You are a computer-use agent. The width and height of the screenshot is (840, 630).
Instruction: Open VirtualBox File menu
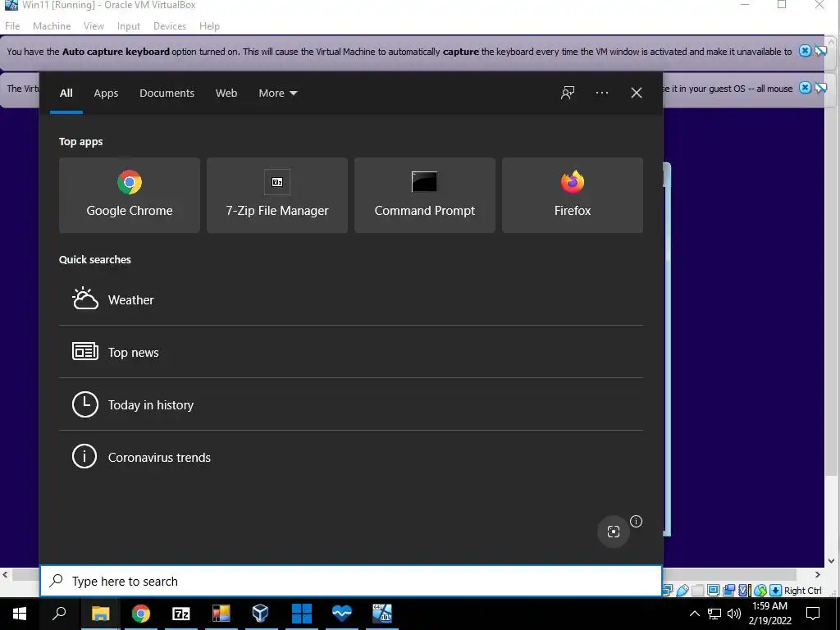point(12,25)
